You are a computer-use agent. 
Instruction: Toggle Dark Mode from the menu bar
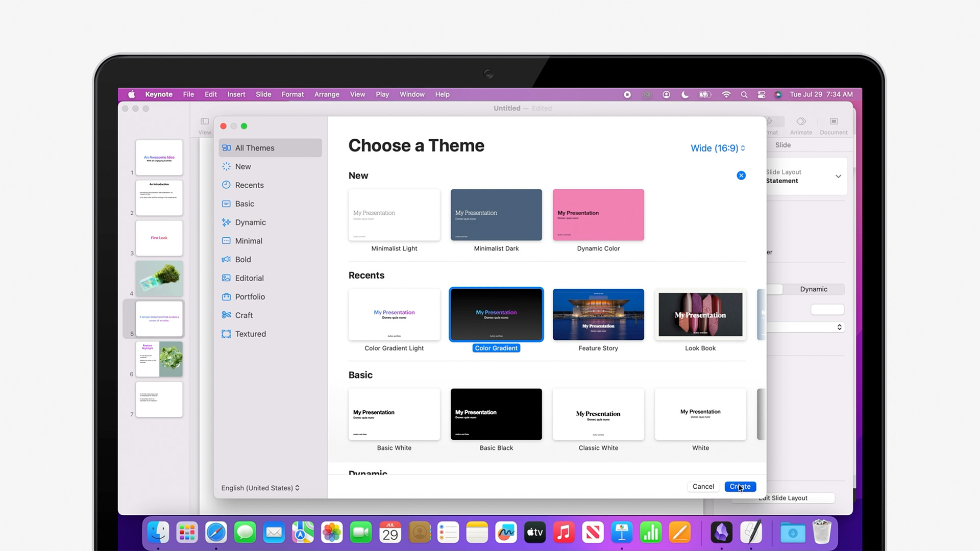pyautogui.click(x=685, y=94)
